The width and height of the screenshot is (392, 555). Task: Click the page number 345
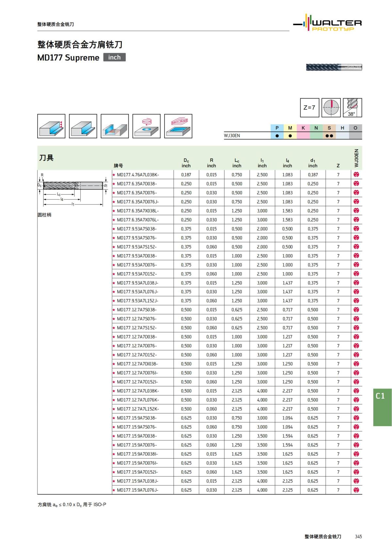[x=358, y=536]
